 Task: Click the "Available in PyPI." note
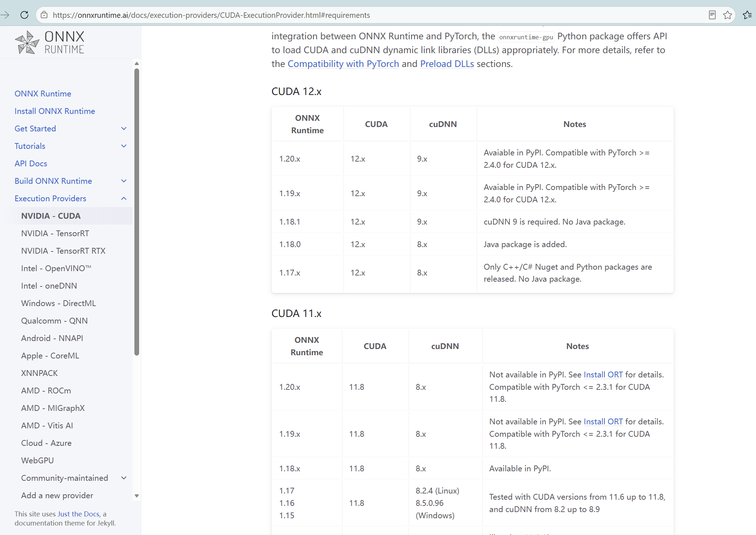coord(520,468)
